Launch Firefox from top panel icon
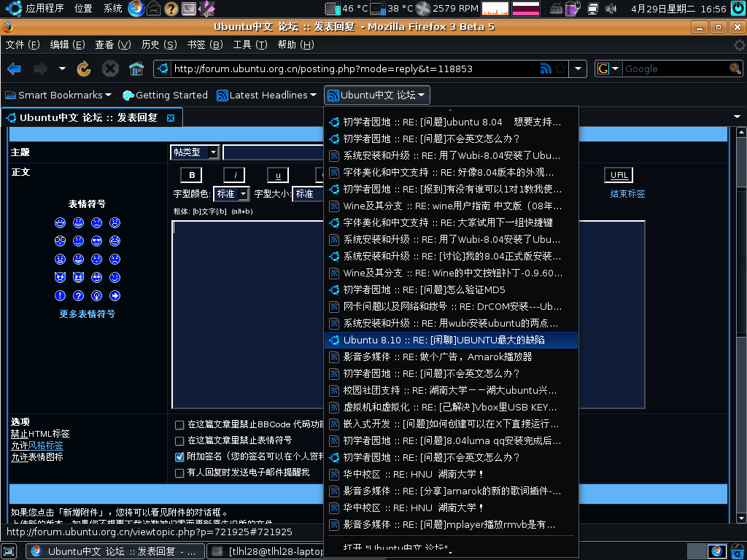 tap(135, 8)
